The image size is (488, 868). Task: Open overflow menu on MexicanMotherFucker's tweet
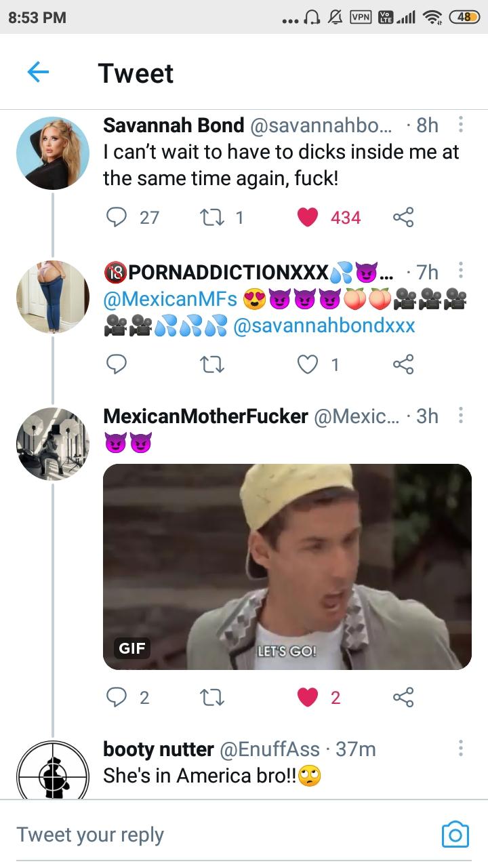point(461,416)
